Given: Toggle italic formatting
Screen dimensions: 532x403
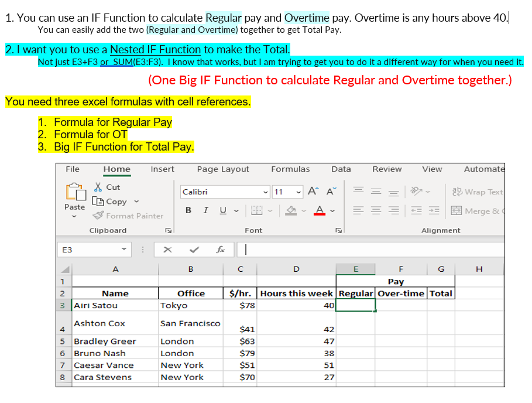Looking at the screenshot, I should click(206, 210).
